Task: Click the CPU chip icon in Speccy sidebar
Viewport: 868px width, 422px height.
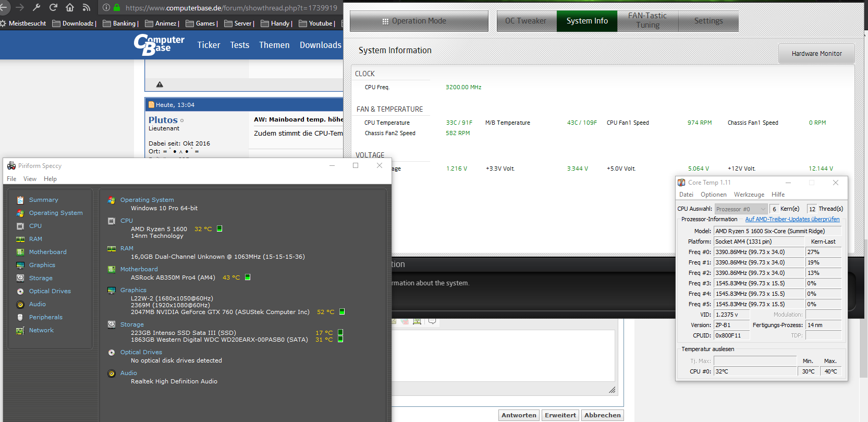Action: click(x=20, y=226)
